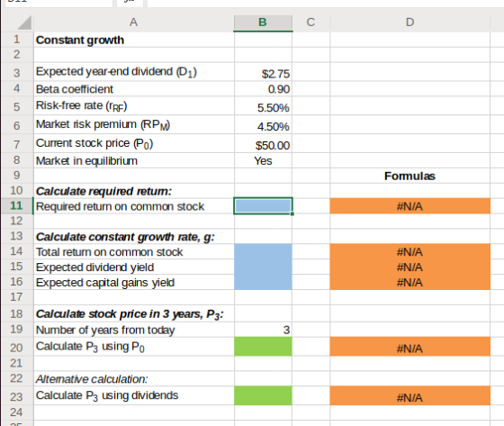Click the 'Risk-free rate (rRF)' label
The height and width of the screenshot is (426, 504).
tap(81, 106)
